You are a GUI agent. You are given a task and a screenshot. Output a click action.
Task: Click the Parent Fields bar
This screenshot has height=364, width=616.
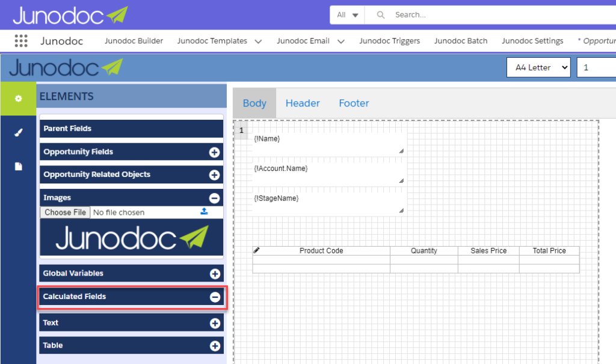click(131, 129)
